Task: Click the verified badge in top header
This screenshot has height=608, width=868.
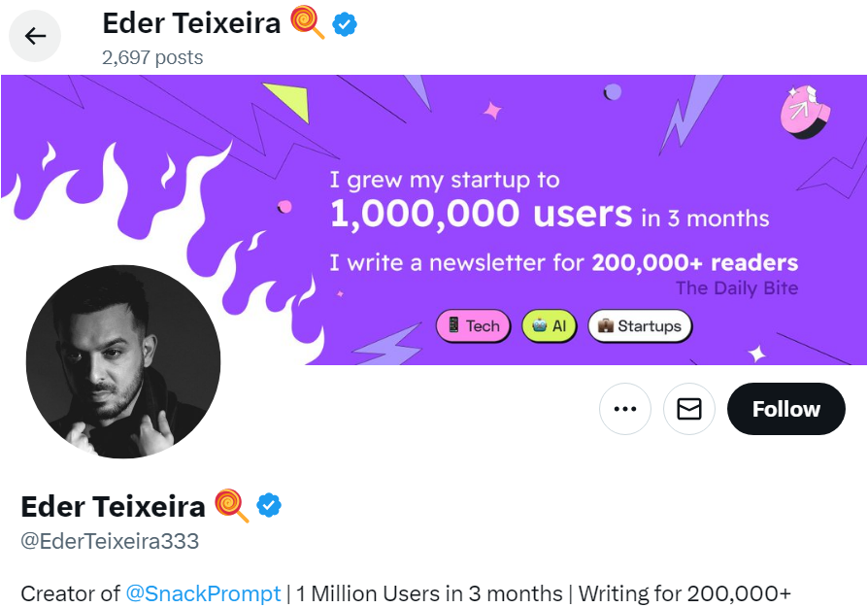Action: point(345,24)
